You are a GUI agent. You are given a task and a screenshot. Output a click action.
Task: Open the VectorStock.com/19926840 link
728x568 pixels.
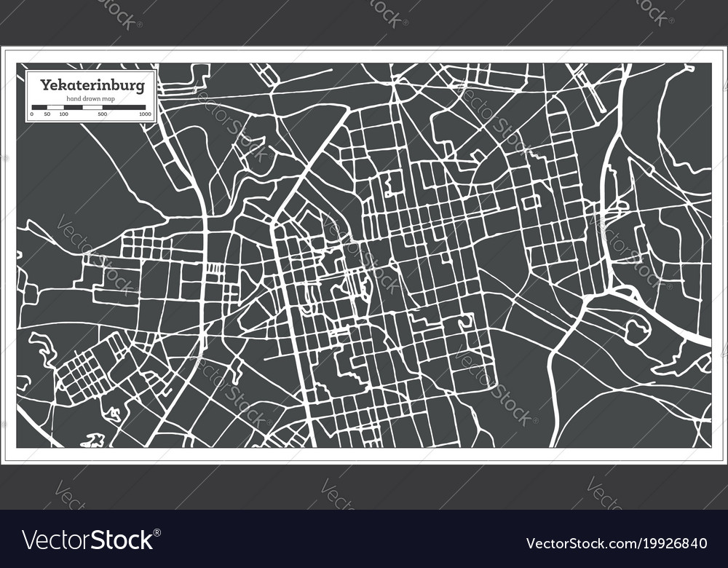614,543
